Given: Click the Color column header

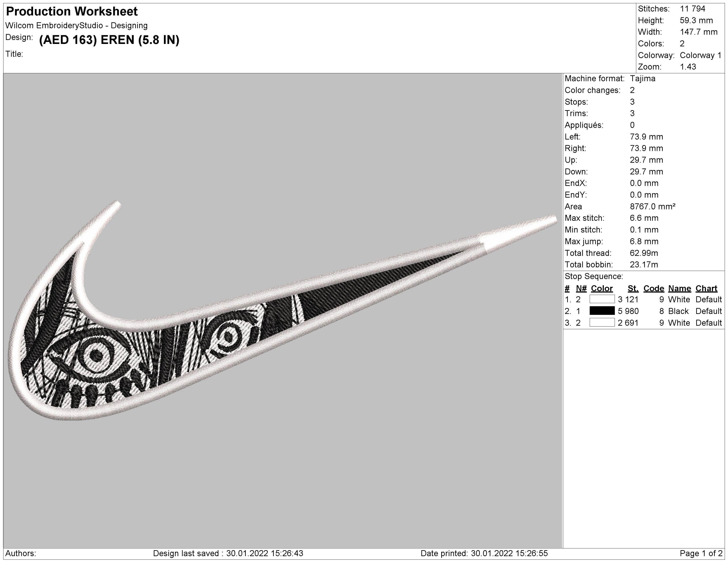Looking at the screenshot, I should coord(602,289).
